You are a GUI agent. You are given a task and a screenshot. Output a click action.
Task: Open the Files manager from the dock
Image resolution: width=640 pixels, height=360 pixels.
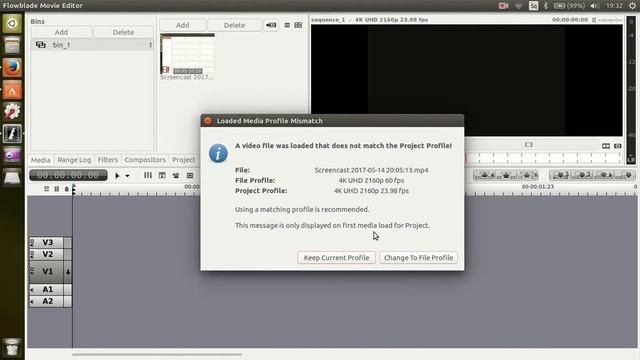12,45
